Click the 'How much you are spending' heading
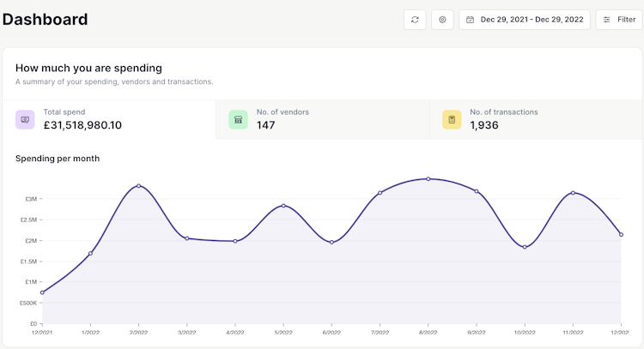The width and height of the screenshot is (644, 349). (x=88, y=68)
